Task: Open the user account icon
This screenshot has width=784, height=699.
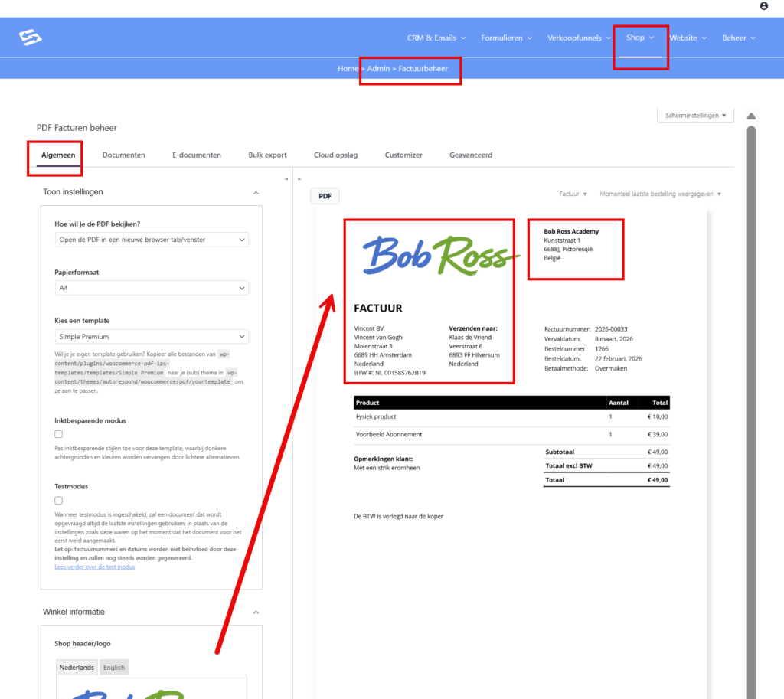Action: point(763,6)
